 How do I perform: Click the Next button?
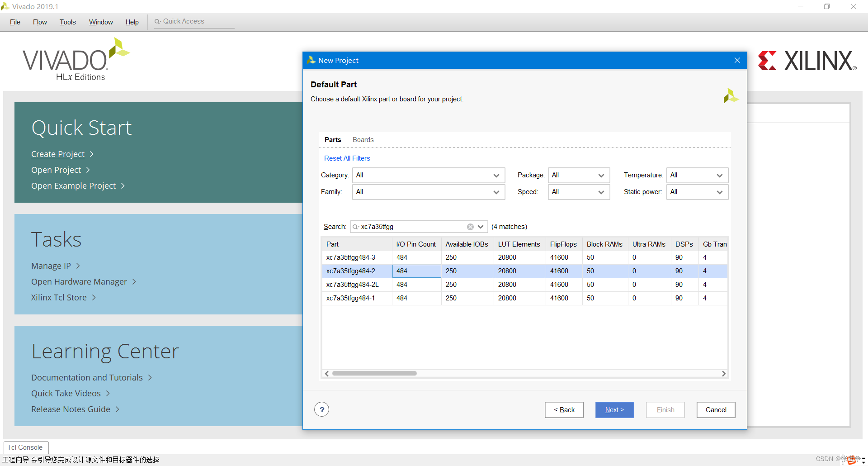[614, 410]
